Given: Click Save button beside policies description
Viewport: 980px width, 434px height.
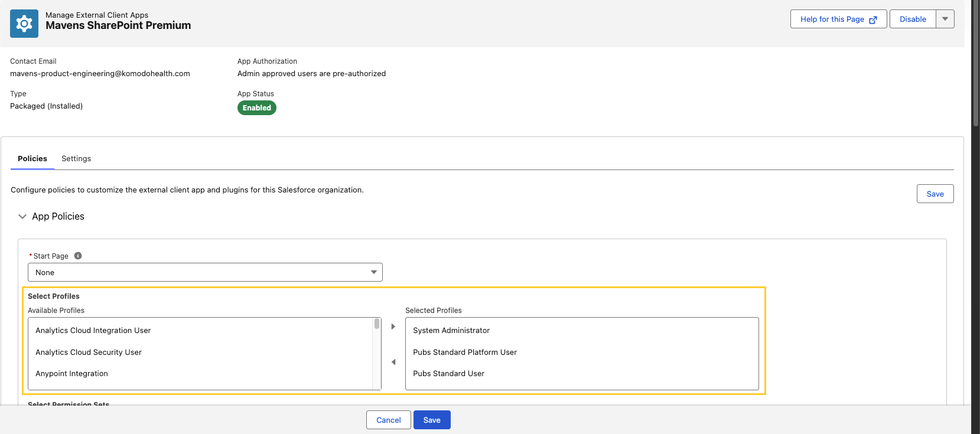Looking at the screenshot, I should 935,194.
